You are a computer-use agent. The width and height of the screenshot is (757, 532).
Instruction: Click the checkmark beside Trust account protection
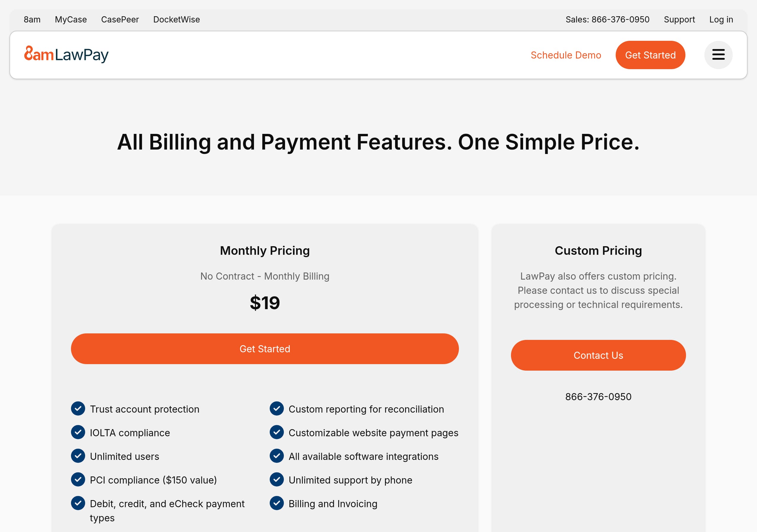[78, 409]
